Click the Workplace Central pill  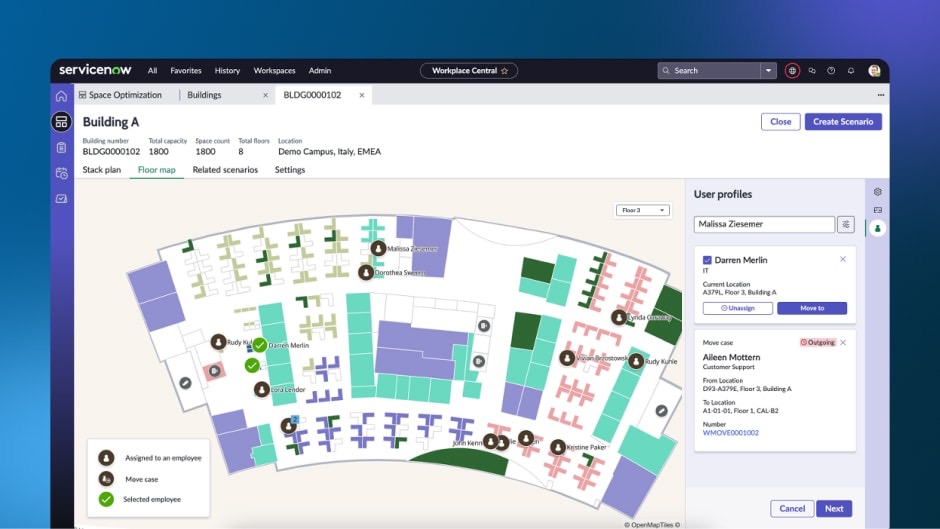click(x=469, y=71)
